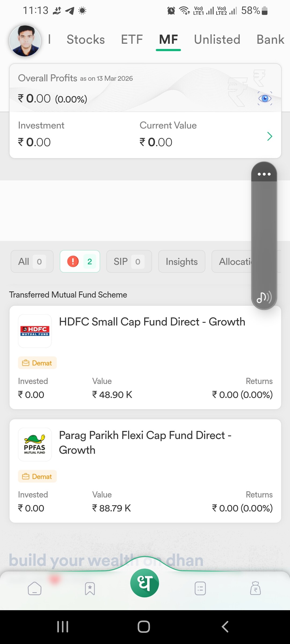Open the orders list icon
Image resolution: width=290 pixels, height=644 pixels.
coord(200,588)
